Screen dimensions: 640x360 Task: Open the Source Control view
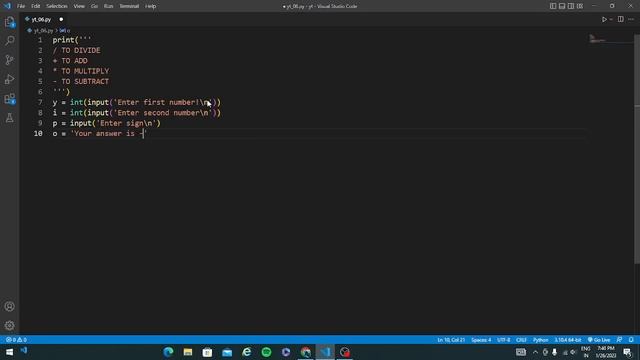pyautogui.click(x=9, y=60)
